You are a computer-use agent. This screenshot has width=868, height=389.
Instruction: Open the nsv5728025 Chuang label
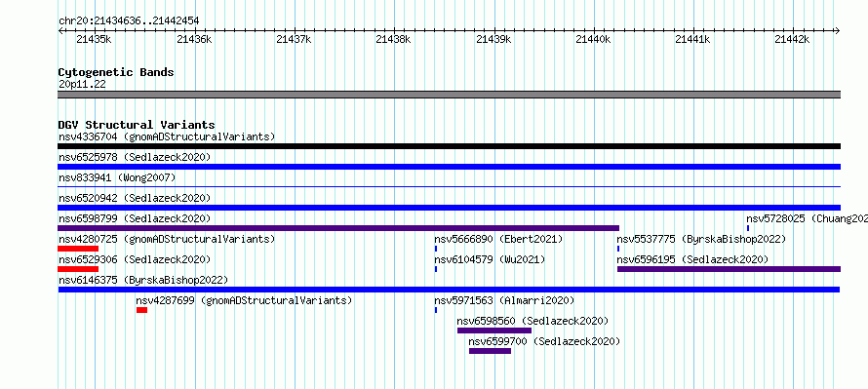click(807, 218)
